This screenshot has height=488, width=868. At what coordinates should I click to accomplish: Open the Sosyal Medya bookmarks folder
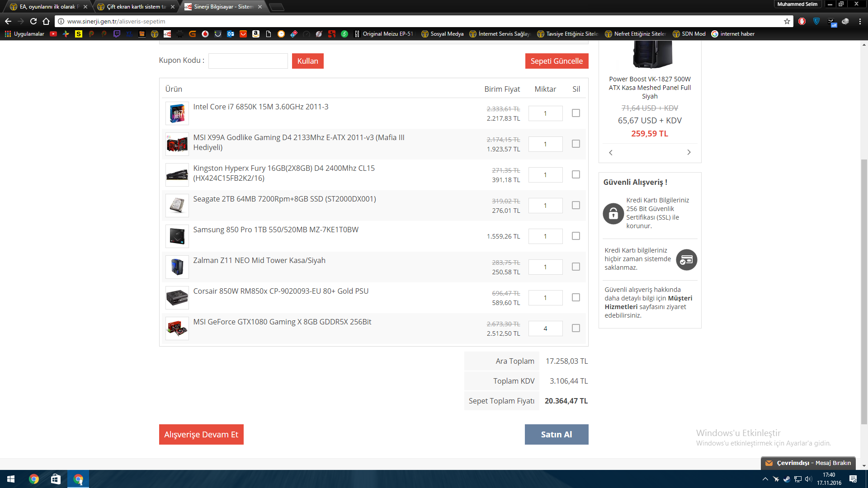[442, 34]
